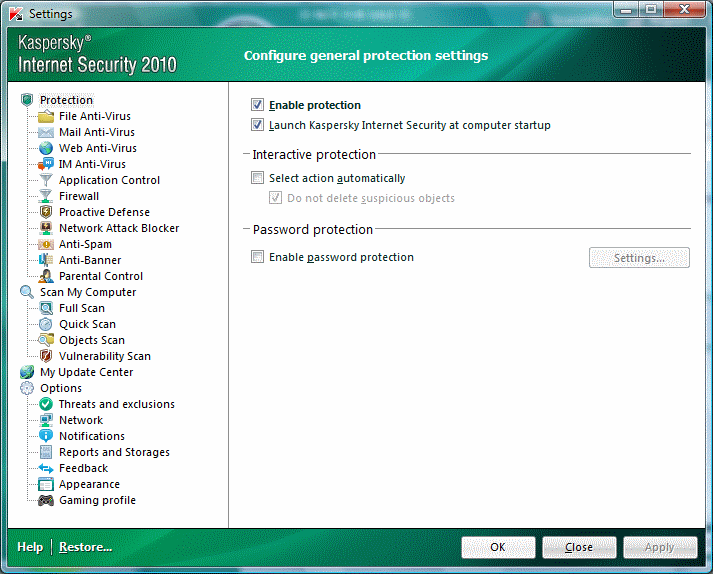The width and height of the screenshot is (713, 574).
Task: Open Application Control settings
Action: click(x=110, y=180)
